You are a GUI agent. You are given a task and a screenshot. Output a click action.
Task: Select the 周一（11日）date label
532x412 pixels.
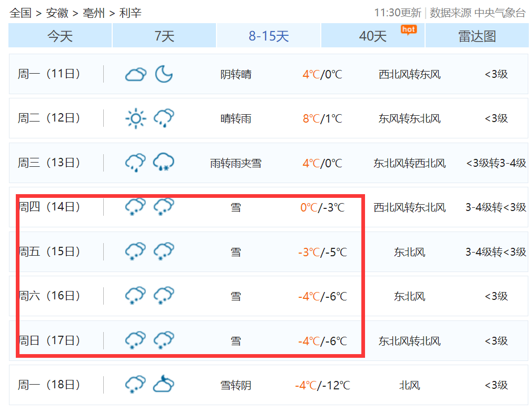coord(49,74)
